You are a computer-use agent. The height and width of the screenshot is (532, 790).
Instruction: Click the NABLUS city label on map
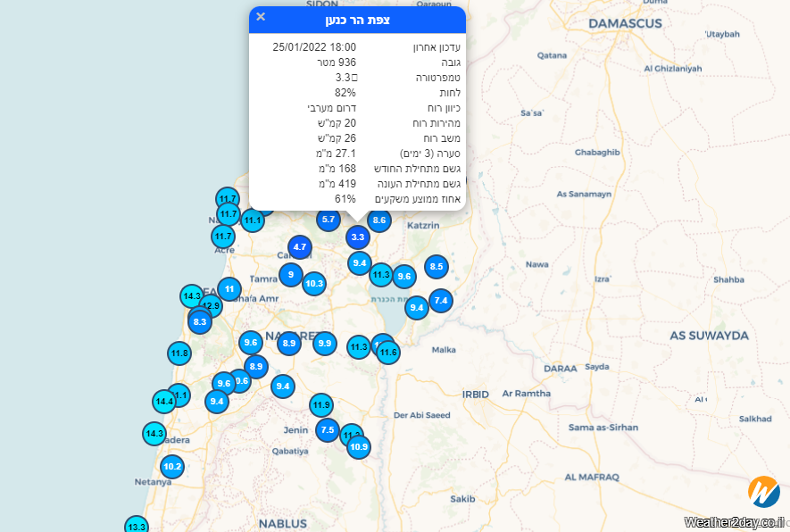pos(283,524)
